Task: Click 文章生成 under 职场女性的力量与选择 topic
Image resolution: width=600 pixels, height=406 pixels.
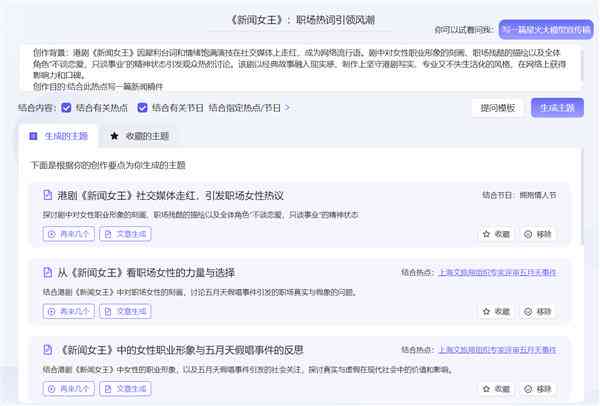Action: (126, 311)
